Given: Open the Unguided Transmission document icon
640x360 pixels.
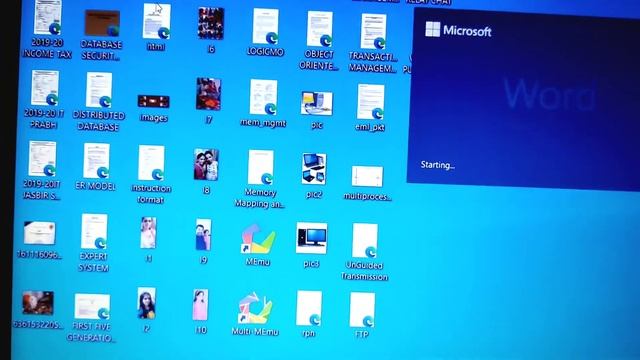Looking at the screenshot, I should point(365,241).
